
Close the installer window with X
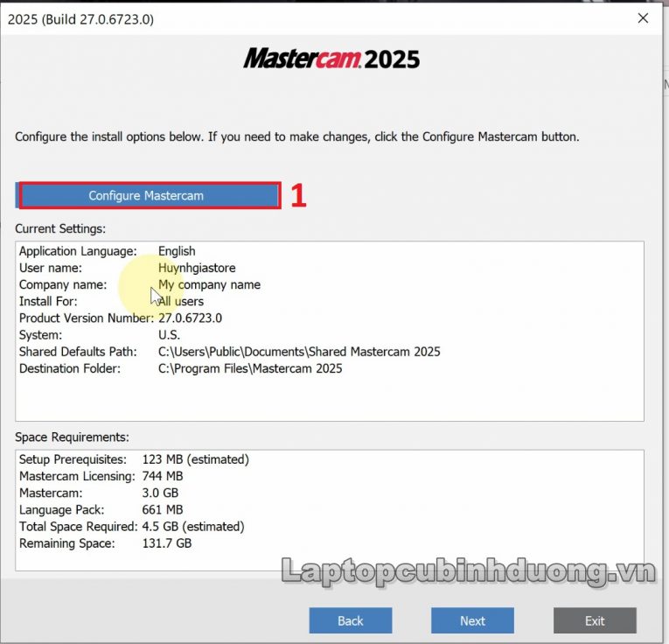(x=643, y=17)
